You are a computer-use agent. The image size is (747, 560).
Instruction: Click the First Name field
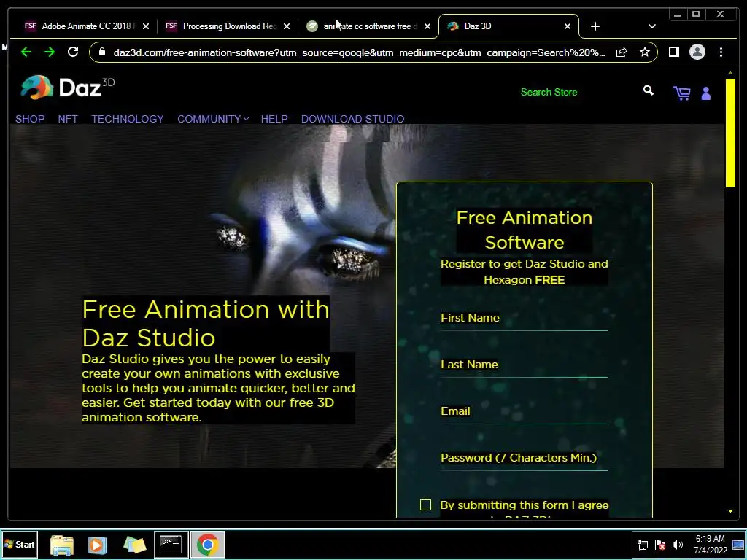point(524,319)
